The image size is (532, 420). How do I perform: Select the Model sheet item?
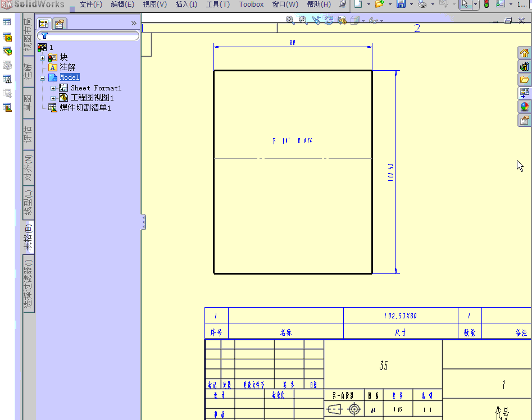tap(70, 77)
